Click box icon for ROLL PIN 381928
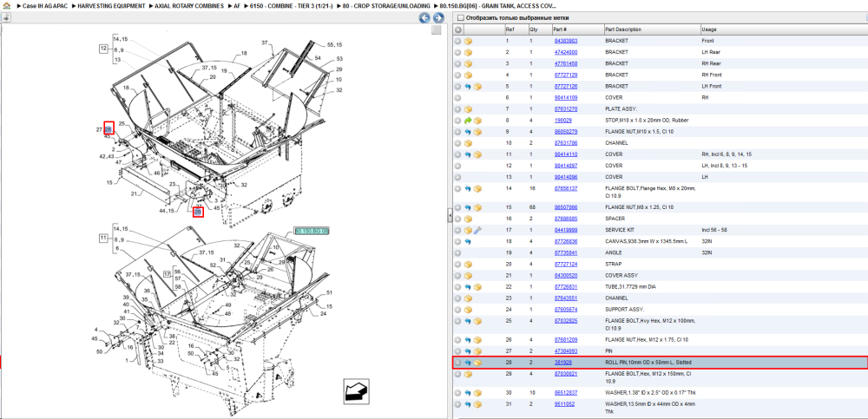 click(x=477, y=363)
